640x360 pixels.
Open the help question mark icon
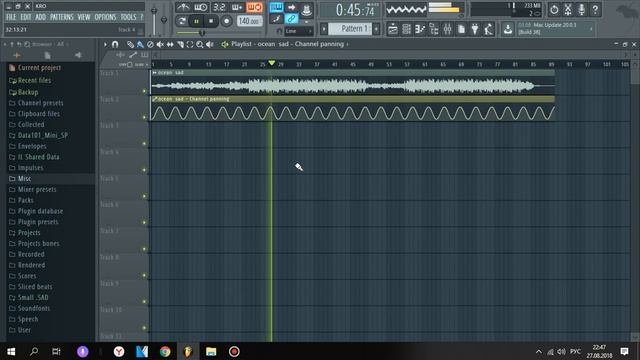[595, 9]
